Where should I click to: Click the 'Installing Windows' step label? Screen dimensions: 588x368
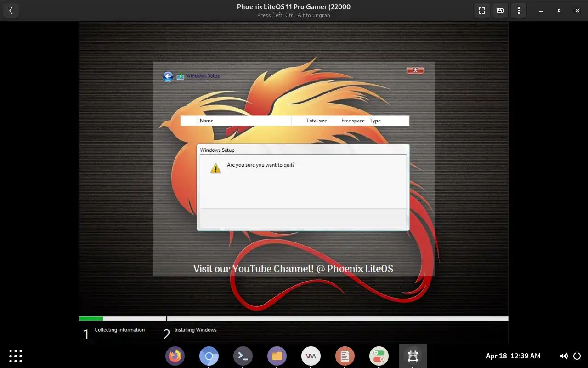195,330
